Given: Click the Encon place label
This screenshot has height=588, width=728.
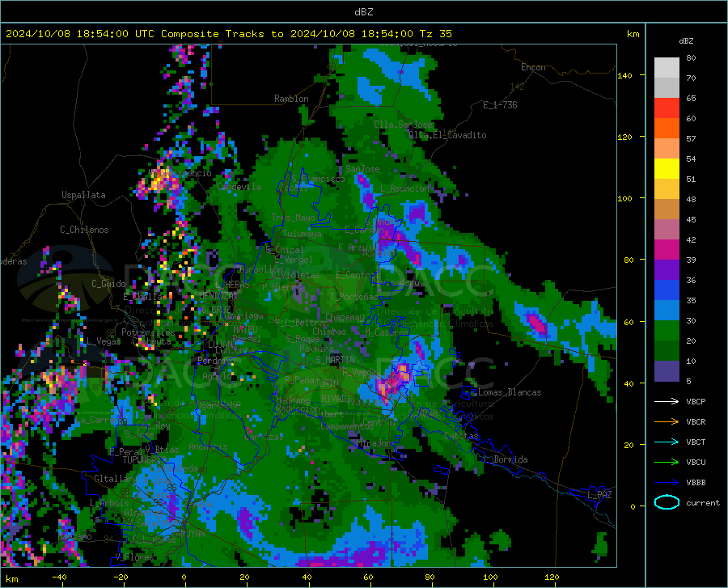Looking at the screenshot, I should click(533, 67).
